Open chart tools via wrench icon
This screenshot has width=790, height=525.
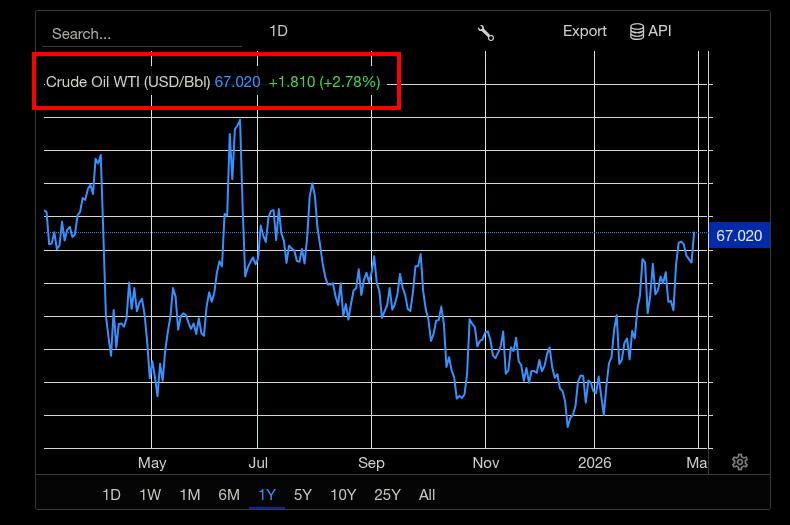(486, 33)
